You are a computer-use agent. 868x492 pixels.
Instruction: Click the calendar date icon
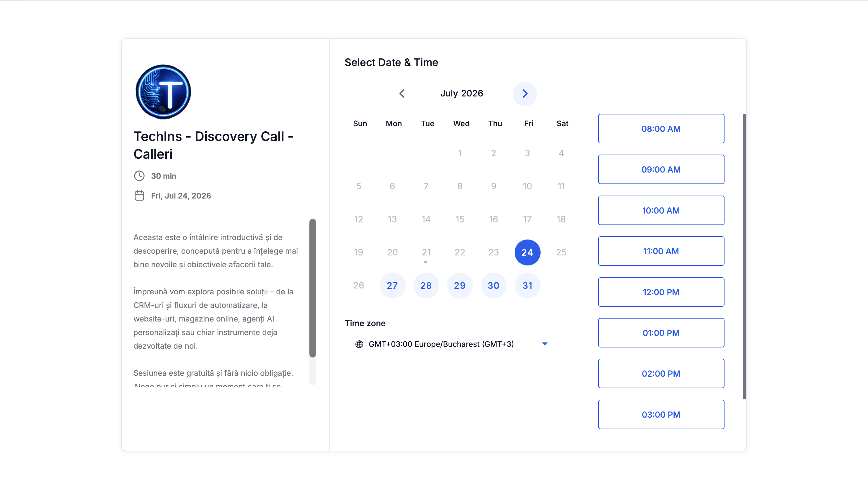tap(139, 196)
